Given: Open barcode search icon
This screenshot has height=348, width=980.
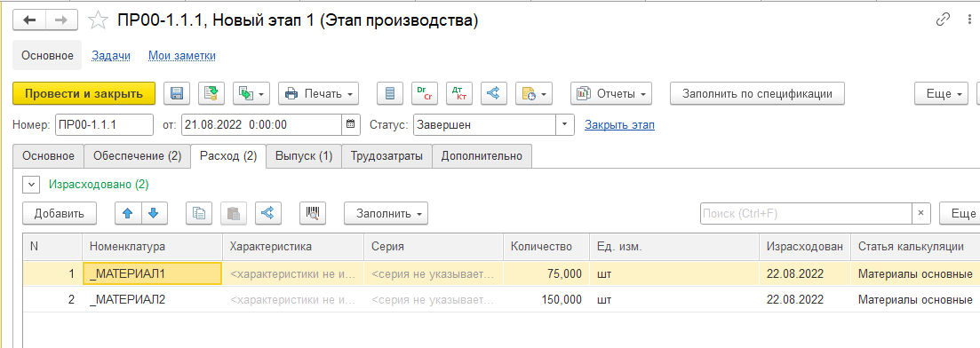Looking at the screenshot, I should [313, 213].
